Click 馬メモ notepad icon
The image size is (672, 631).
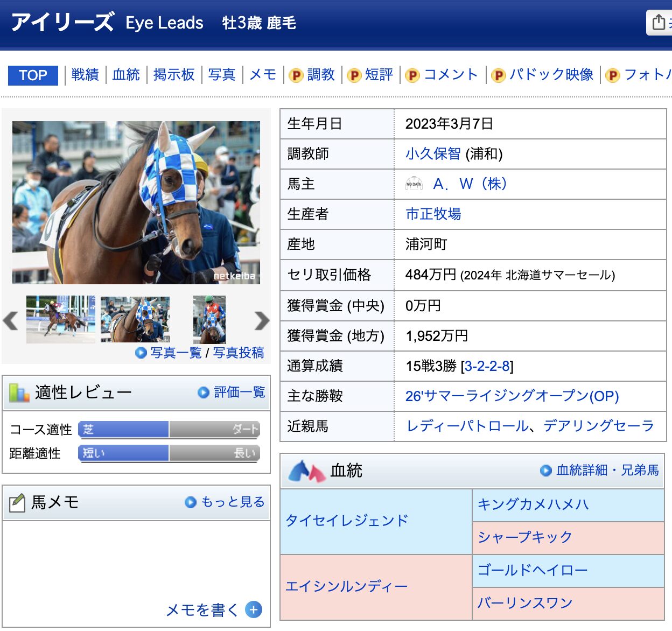pos(17,502)
